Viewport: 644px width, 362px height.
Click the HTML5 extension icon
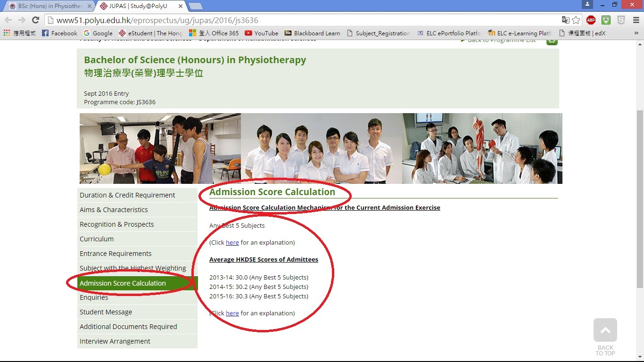click(621, 20)
